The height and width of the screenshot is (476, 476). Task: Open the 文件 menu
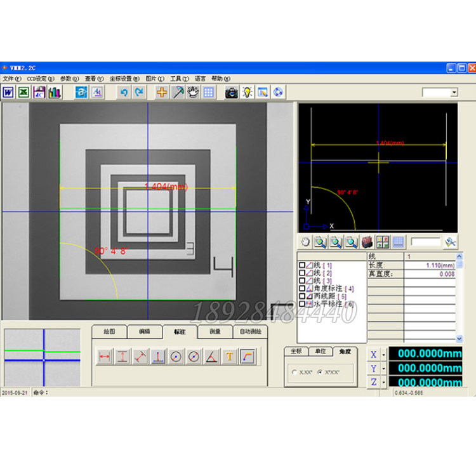click(x=12, y=79)
